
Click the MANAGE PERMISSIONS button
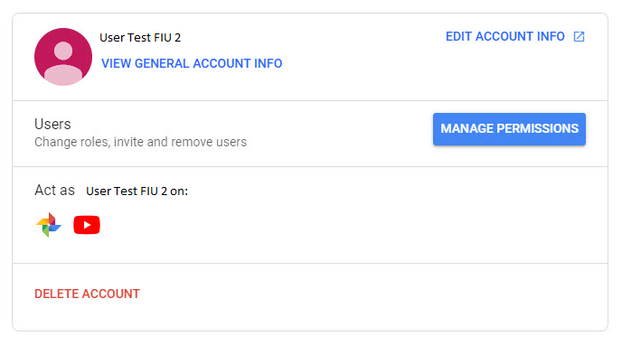point(509,129)
